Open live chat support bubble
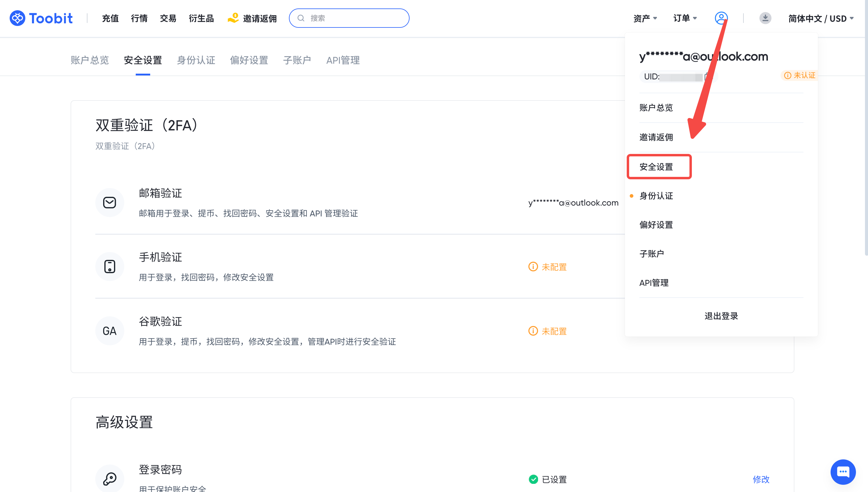 pos(843,472)
